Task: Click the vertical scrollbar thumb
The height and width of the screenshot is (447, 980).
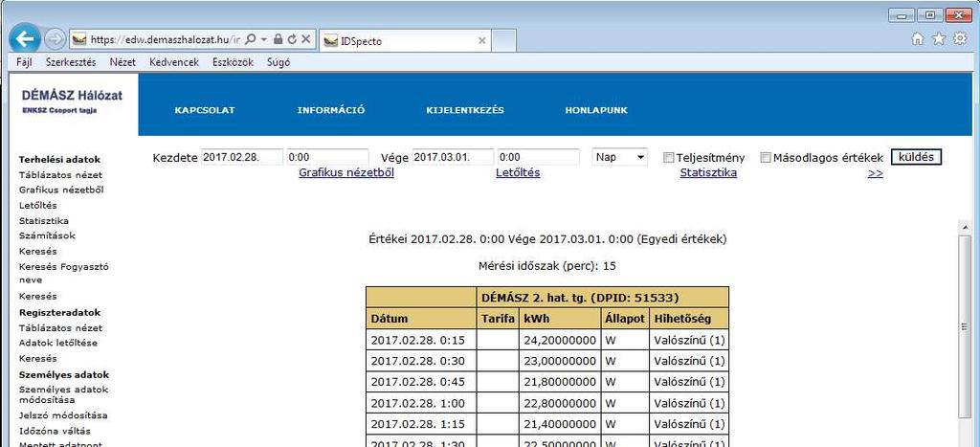Action: click(965, 325)
